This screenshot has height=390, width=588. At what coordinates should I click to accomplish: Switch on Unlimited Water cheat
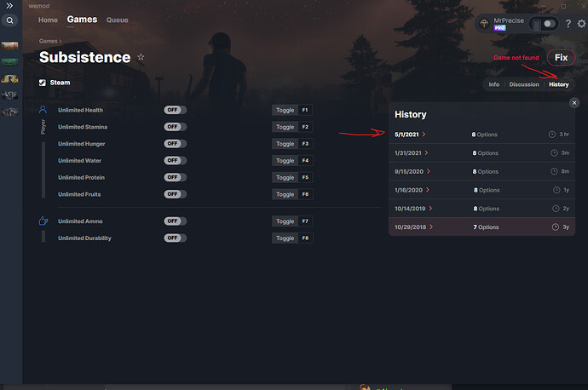point(175,160)
